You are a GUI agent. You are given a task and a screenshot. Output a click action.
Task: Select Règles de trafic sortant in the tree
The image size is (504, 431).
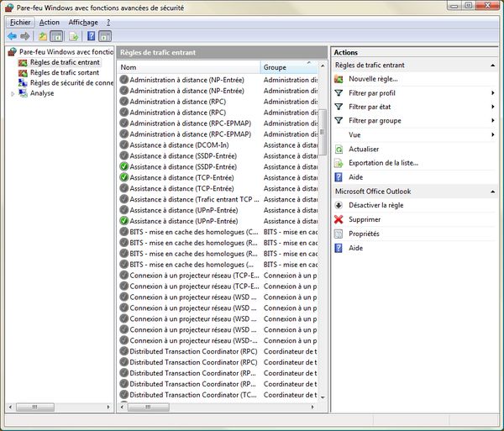(64, 72)
